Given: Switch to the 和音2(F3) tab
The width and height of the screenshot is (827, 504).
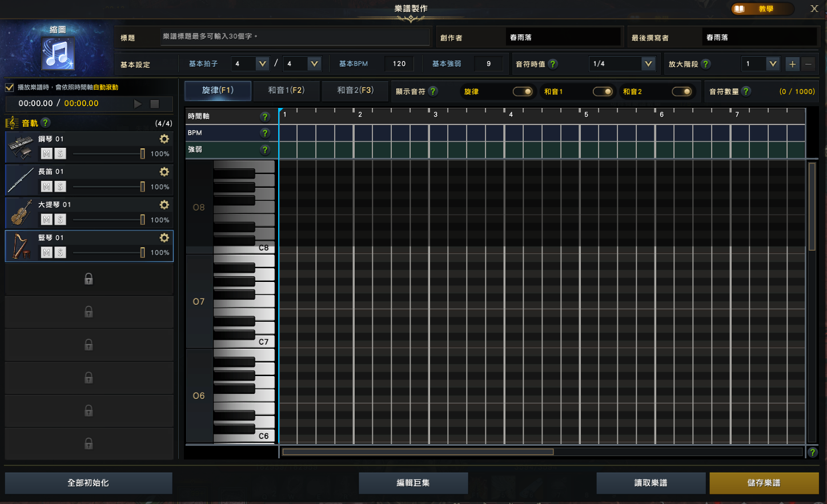Looking at the screenshot, I should point(355,91).
